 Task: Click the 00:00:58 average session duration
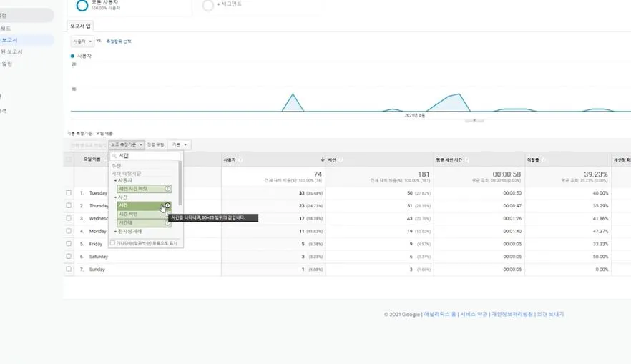coord(507,174)
